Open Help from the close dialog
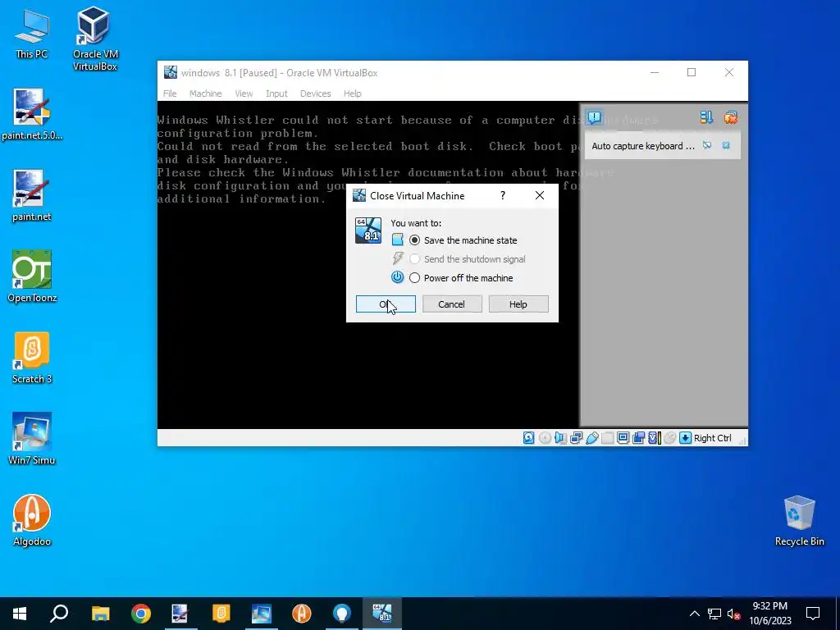Screen dimensions: 840x630 (x=518, y=304)
